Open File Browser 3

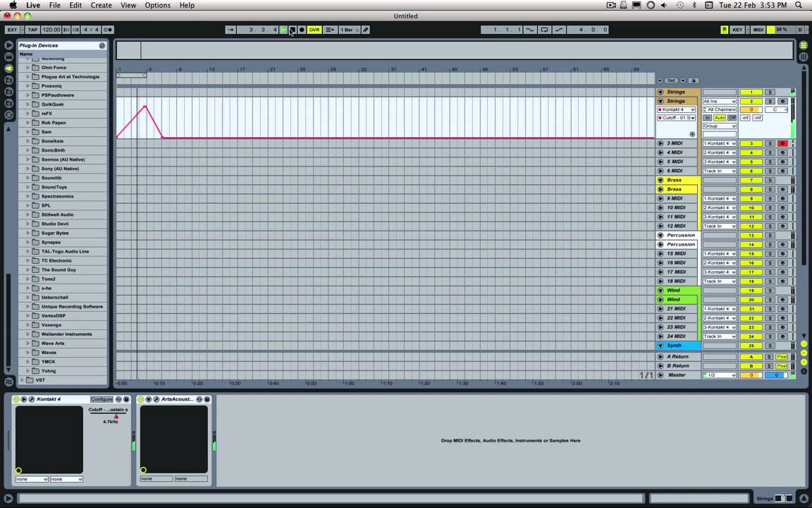pyautogui.click(x=8, y=103)
